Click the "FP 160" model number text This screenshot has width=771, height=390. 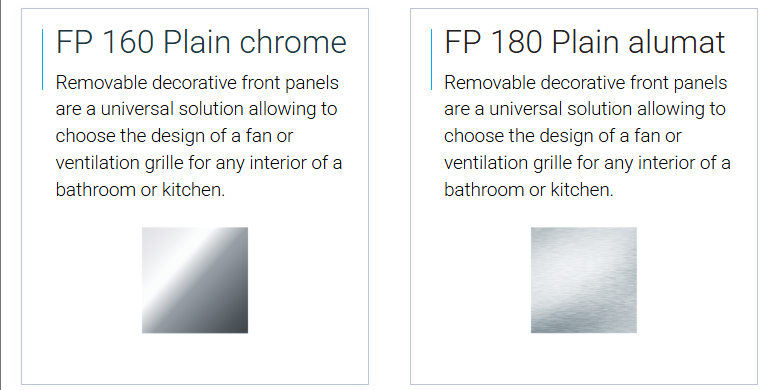click(x=105, y=42)
